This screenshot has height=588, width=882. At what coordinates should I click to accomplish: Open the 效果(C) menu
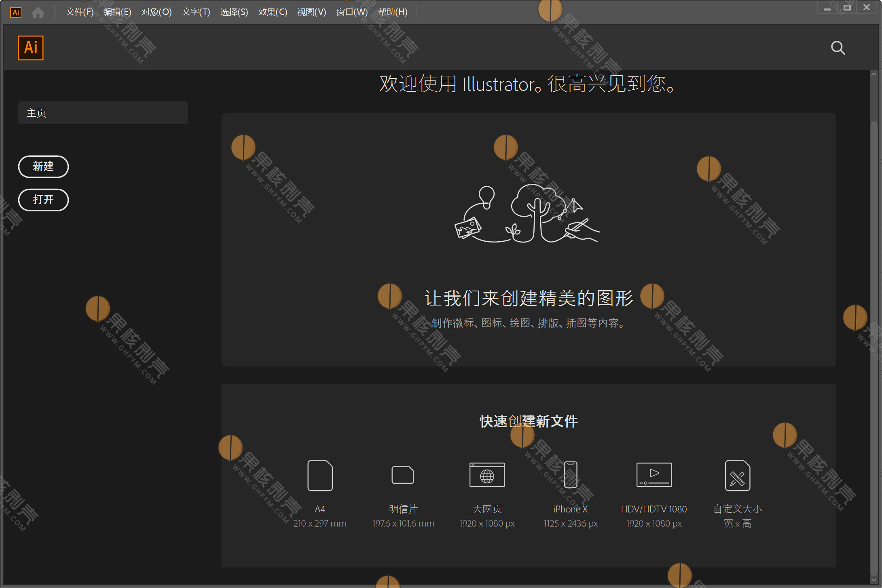pyautogui.click(x=273, y=12)
